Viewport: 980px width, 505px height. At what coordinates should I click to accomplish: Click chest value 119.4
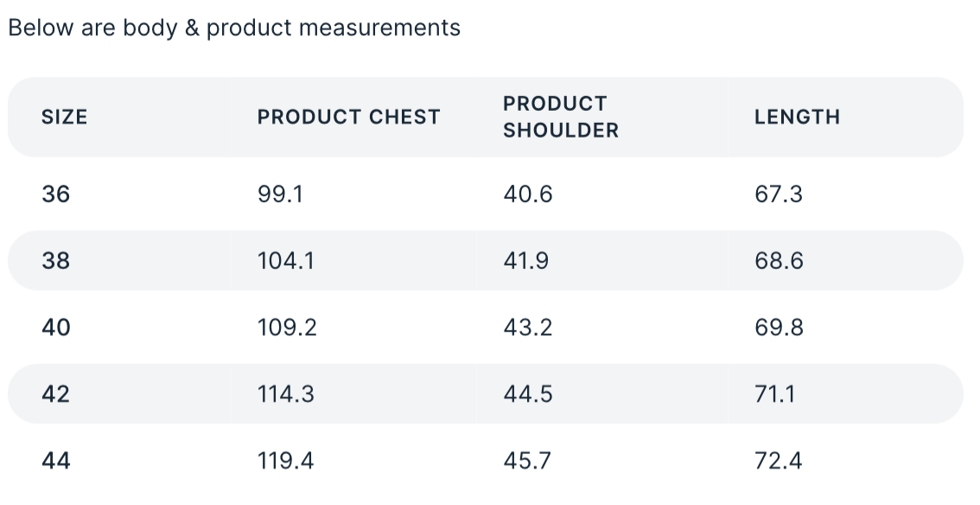[x=285, y=460]
